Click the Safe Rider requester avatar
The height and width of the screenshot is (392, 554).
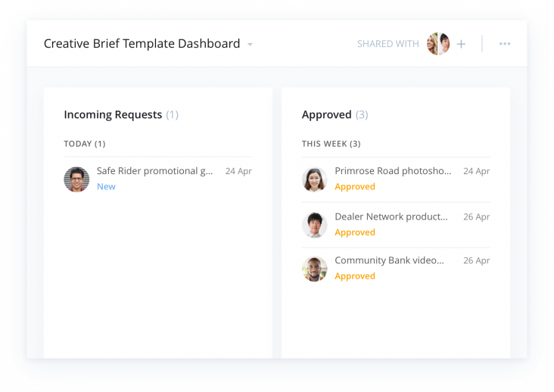click(x=76, y=179)
